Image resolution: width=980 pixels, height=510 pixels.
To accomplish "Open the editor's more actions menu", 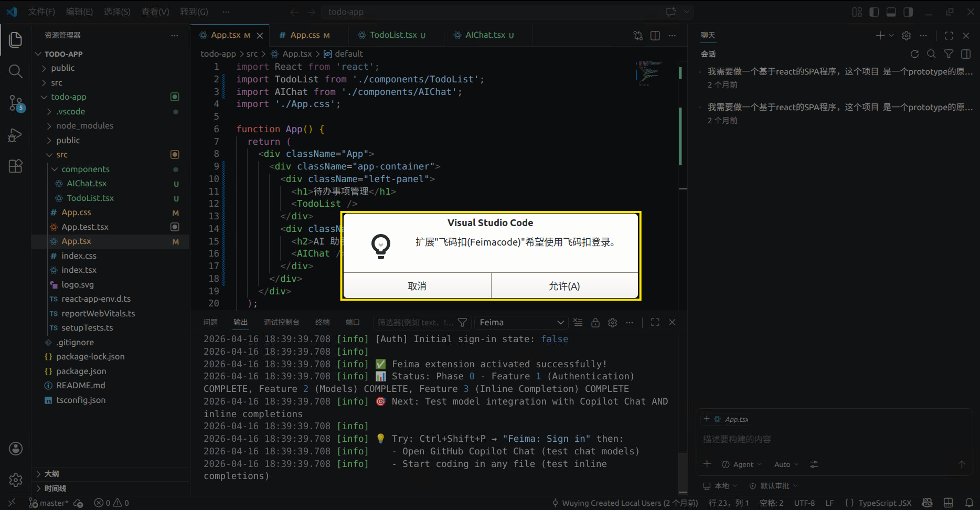I will click(672, 36).
